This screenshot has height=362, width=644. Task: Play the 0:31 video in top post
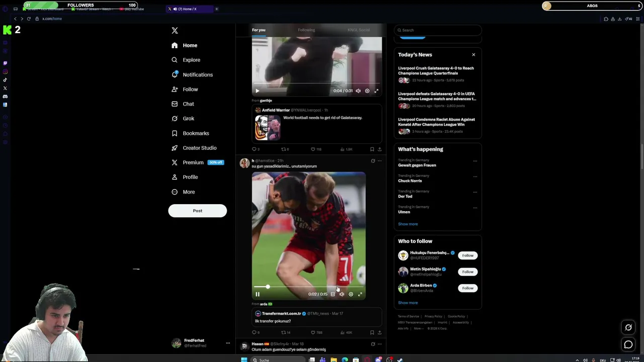pyautogui.click(x=257, y=91)
